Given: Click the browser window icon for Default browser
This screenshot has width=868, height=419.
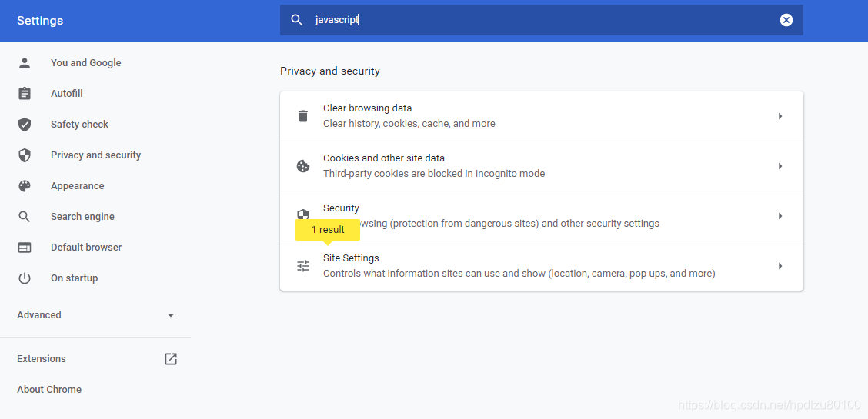Looking at the screenshot, I should pyautogui.click(x=25, y=247).
